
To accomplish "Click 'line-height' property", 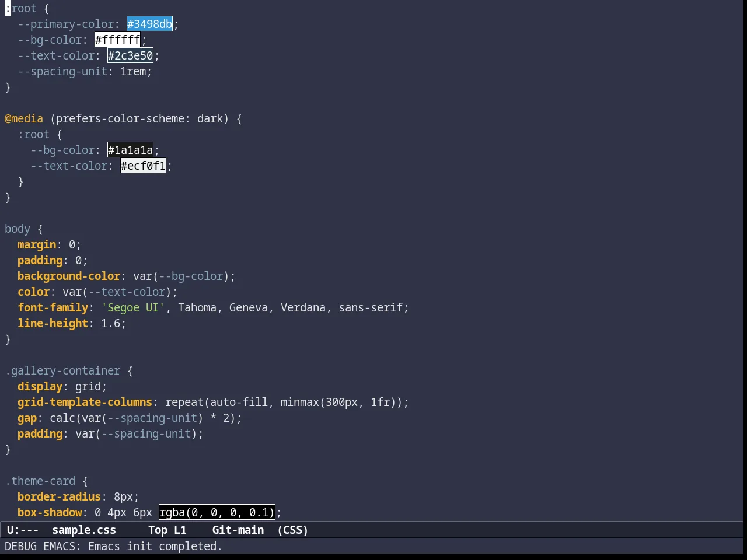I will (53, 323).
